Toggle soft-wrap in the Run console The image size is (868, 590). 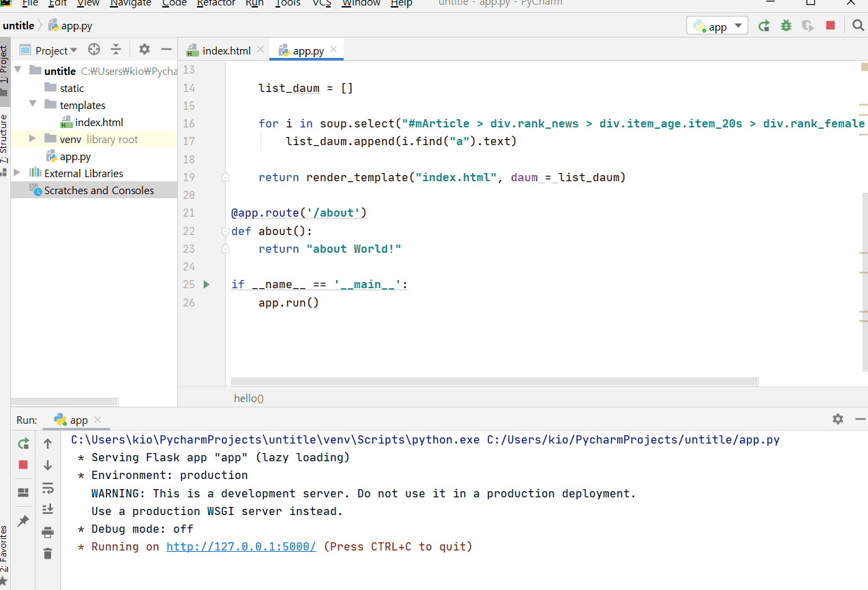coord(47,488)
